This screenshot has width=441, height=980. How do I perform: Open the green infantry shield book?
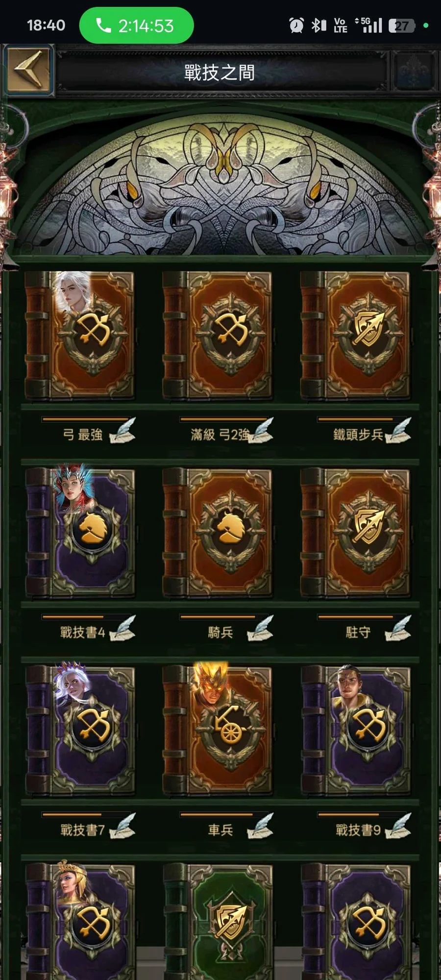218,922
